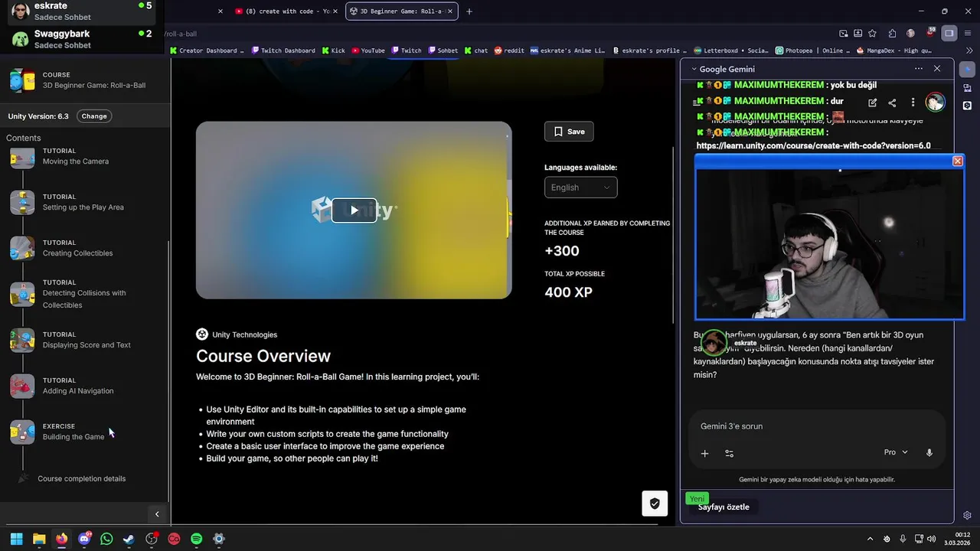
Task: Click the Gemini plus attach icon
Action: [x=704, y=453]
